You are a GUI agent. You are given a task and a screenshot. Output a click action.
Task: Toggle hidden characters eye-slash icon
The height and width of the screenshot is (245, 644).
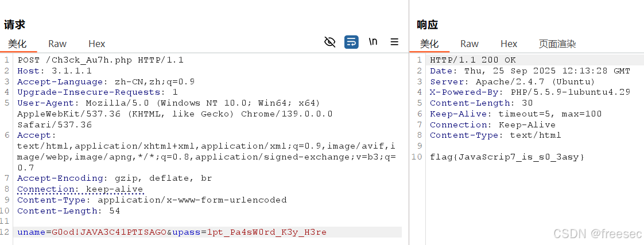pos(330,42)
